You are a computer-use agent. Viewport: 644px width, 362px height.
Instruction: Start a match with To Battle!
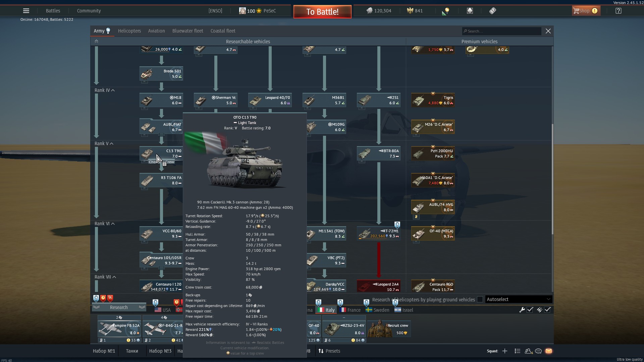(322, 12)
